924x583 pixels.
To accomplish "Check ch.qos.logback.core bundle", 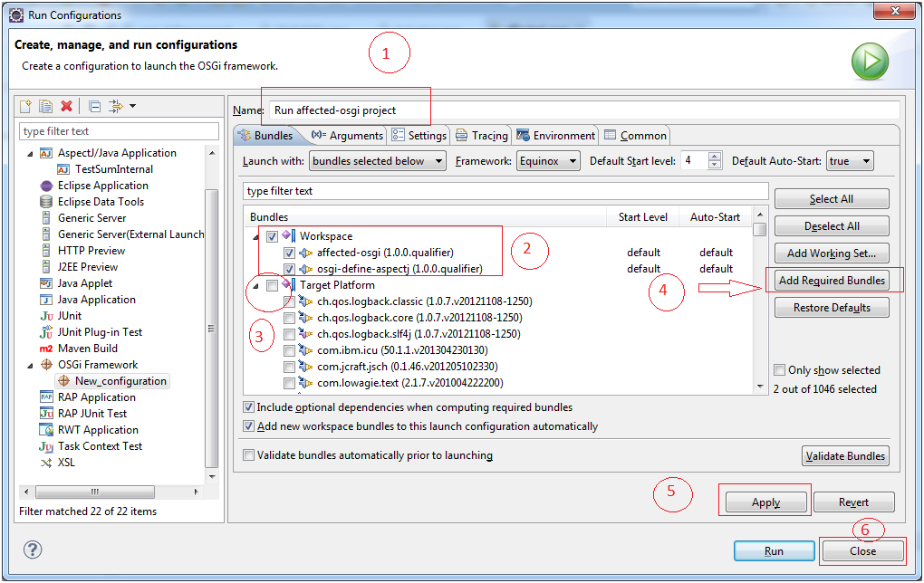I will tap(289, 318).
